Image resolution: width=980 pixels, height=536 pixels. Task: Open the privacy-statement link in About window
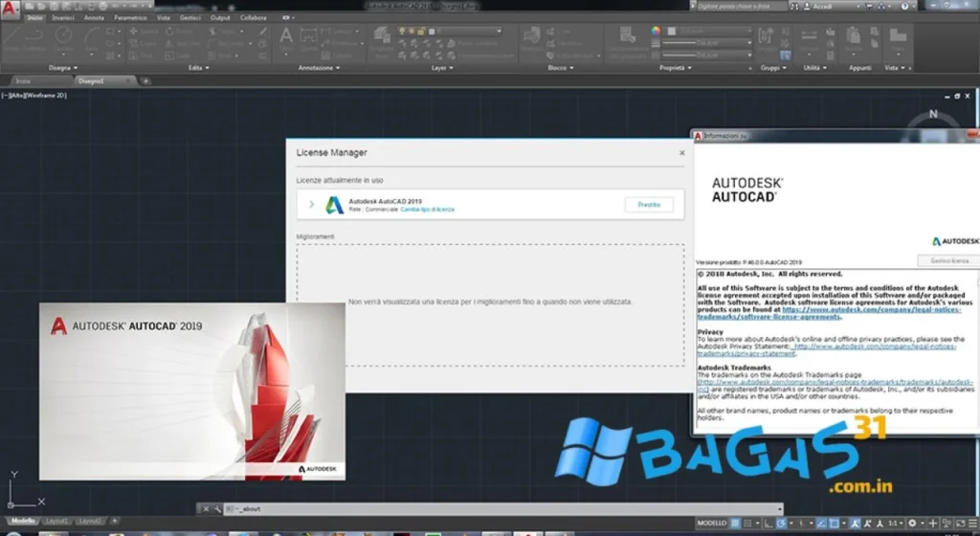point(826,350)
